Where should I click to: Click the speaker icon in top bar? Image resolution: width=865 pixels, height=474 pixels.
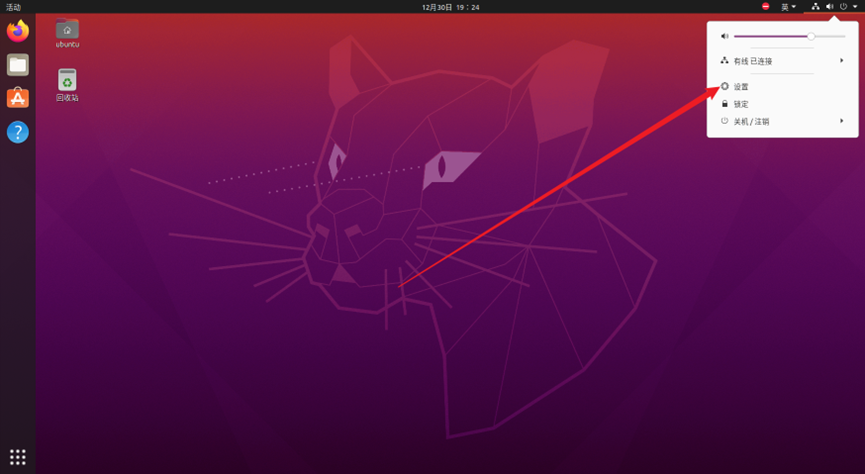pyautogui.click(x=830, y=7)
